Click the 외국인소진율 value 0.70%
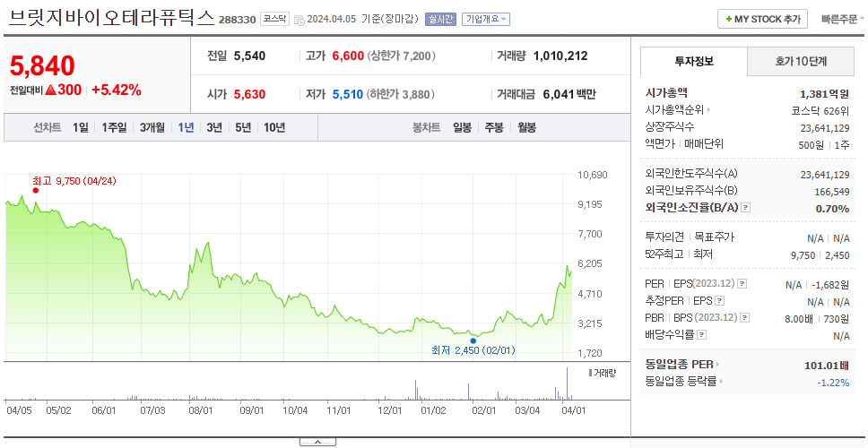The height and width of the screenshot is (448, 868). 832,209
